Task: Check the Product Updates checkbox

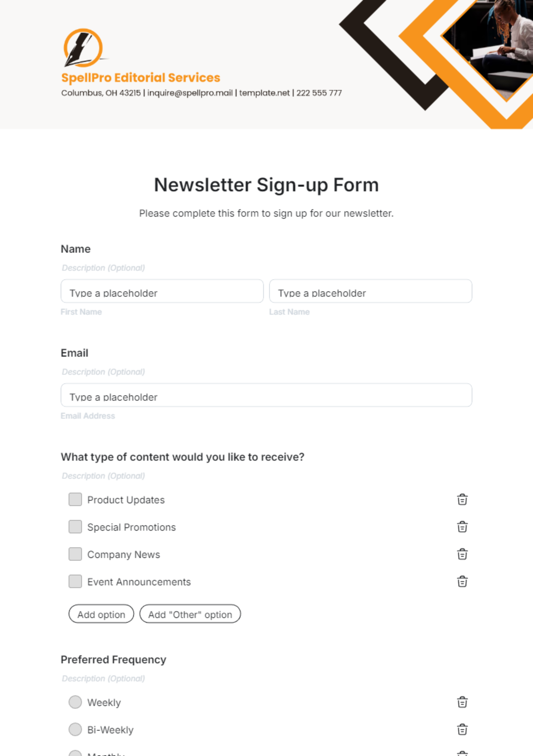Action: [x=75, y=500]
